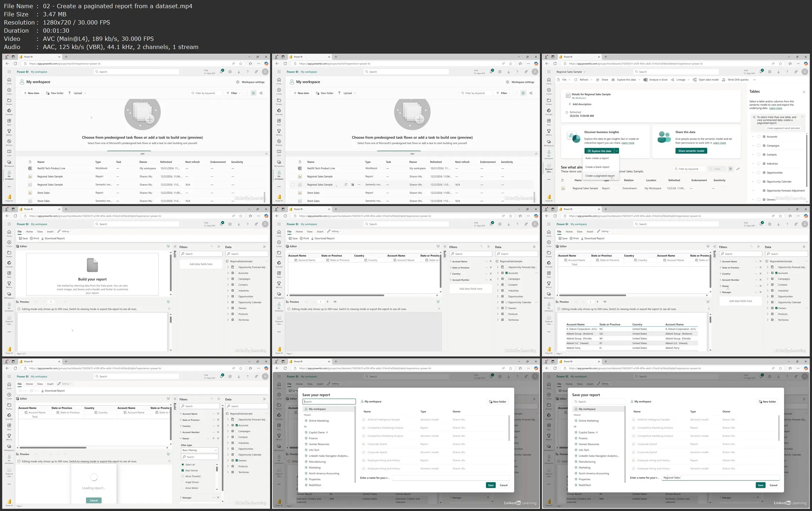Expand the Lineage dropdown in the toolbar
This screenshot has height=511, width=812.
[x=688, y=80]
